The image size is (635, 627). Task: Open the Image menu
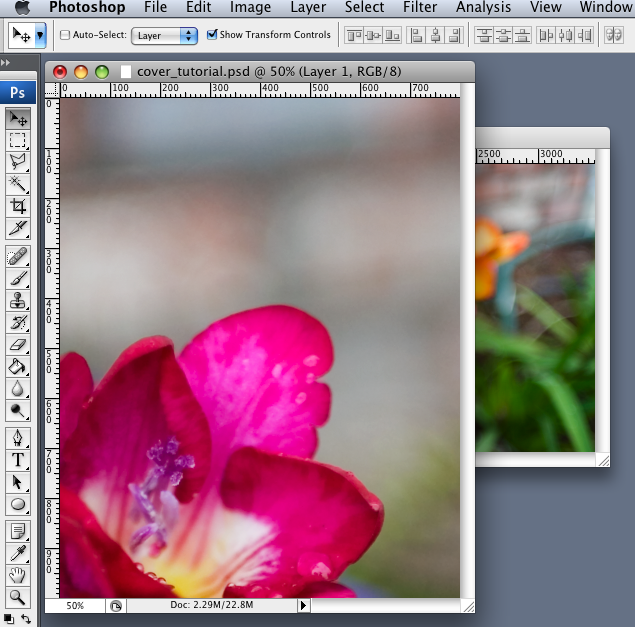[250, 7]
